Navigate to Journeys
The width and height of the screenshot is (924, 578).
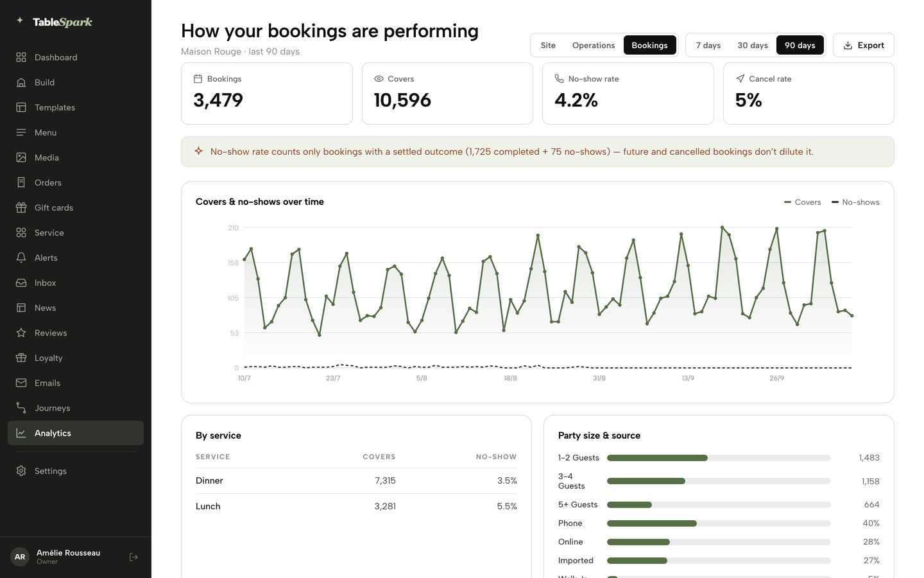click(76, 408)
